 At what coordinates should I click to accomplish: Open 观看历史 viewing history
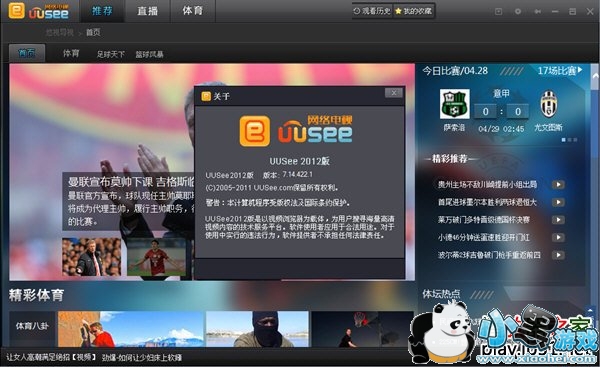pos(372,11)
